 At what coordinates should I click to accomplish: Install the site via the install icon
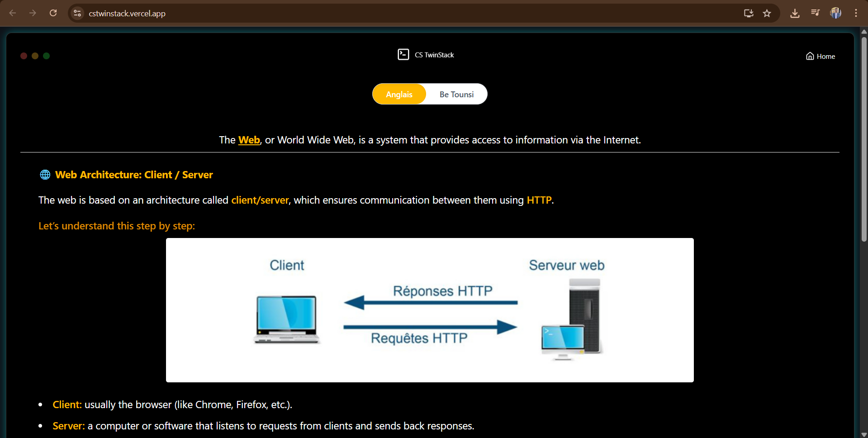(749, 13)
